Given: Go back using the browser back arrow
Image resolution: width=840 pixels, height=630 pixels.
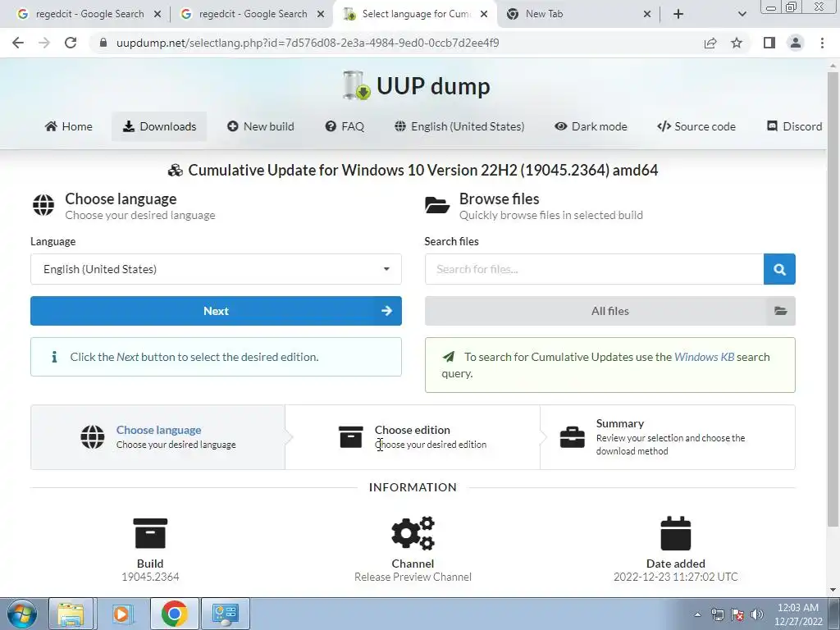Looking at the screenshot, I should point(18,43).
